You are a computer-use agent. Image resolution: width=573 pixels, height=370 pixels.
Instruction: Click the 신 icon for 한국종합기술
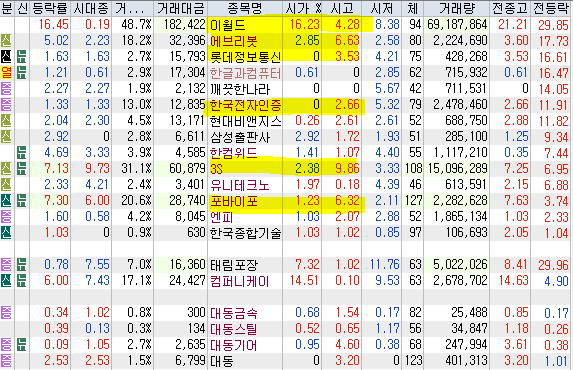(6, 233)
